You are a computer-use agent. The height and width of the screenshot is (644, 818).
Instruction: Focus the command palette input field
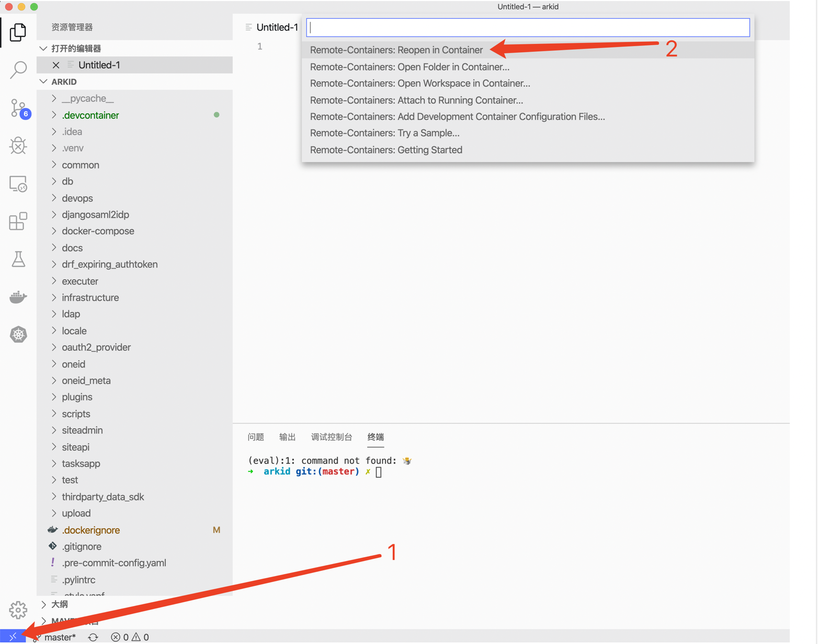pos(528,28)
